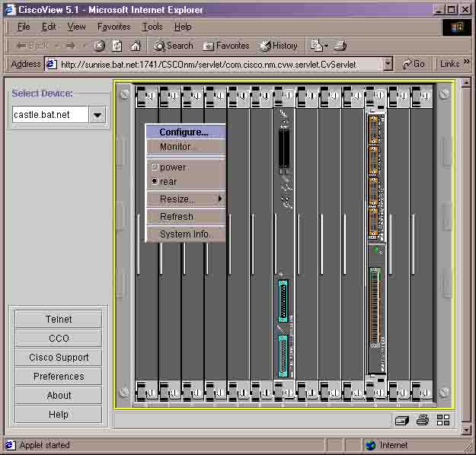Choose Refresh in the context menu
The height and width of the screenshot is (455, 476).
click(186, 217)
